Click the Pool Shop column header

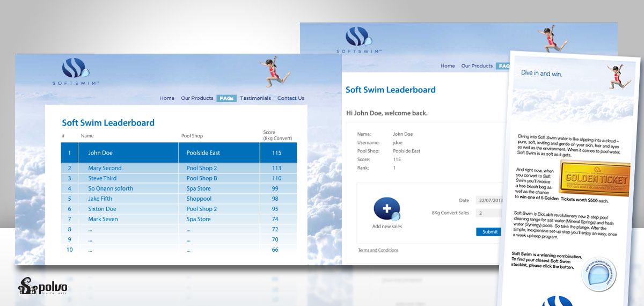coord(192,136)
